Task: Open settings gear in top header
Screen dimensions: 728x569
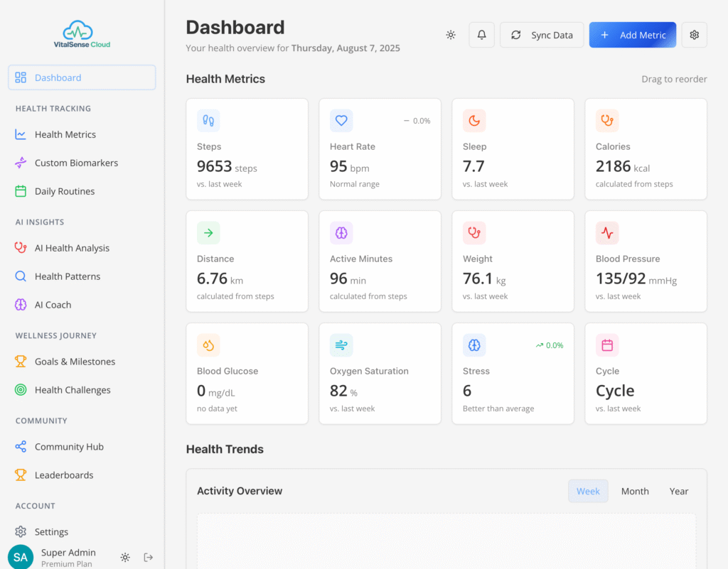Action: pyautogui.click(x=694, y=35)
